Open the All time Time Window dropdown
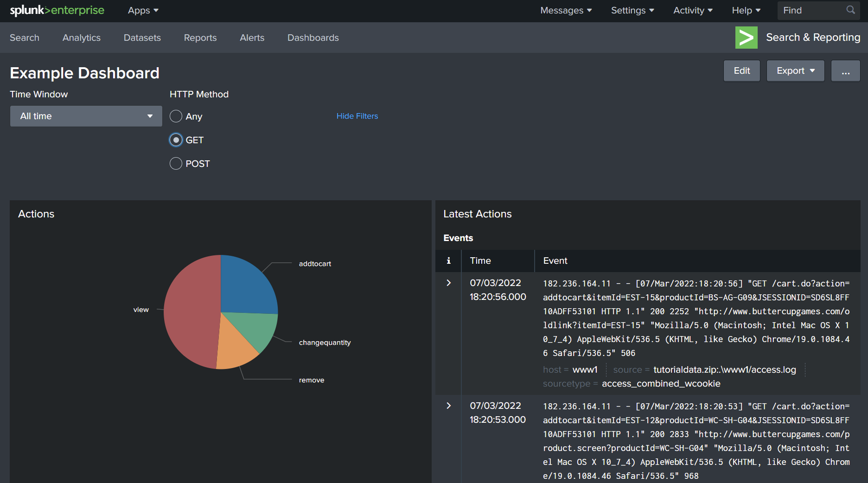 click(x=86, y=116)
